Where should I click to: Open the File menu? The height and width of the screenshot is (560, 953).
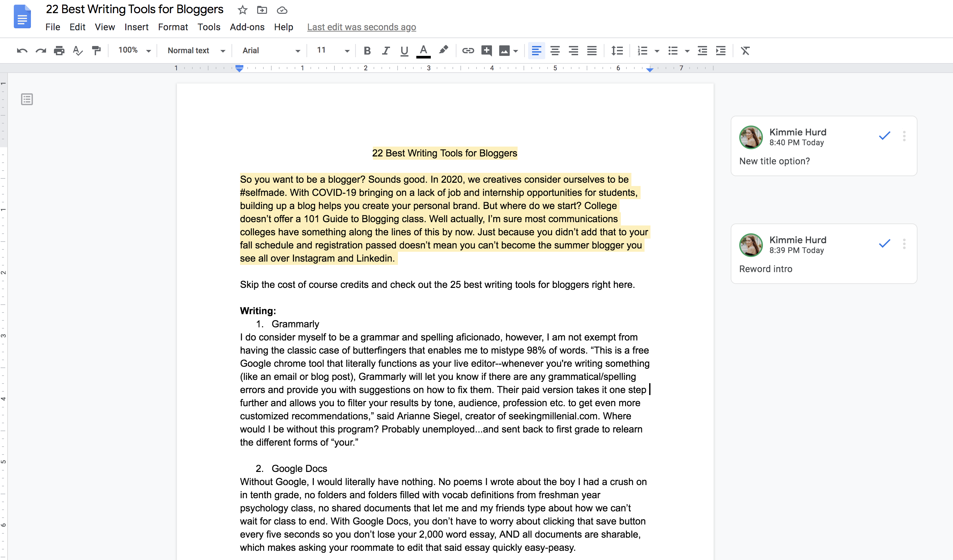53,27
